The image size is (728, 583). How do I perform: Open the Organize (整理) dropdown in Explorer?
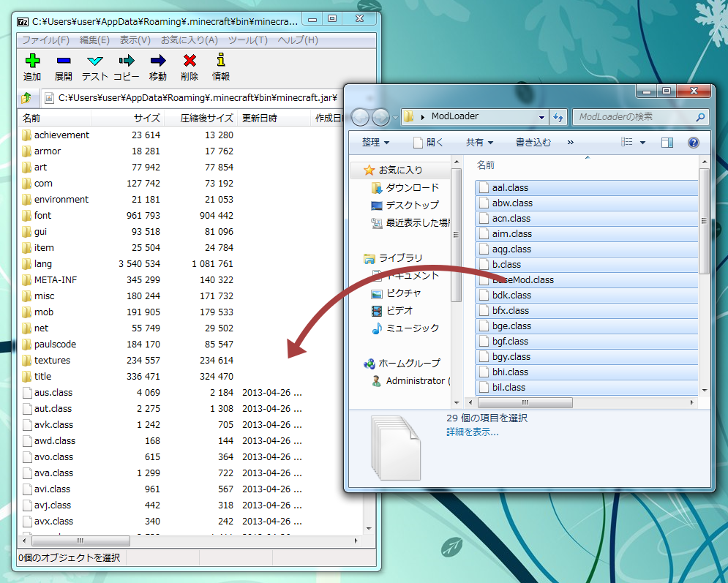pos(375,143)
